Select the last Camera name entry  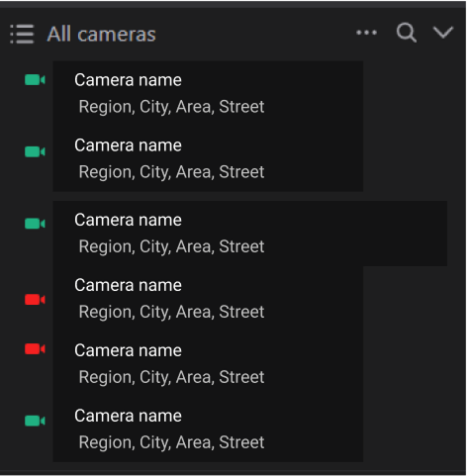[128, 416]
